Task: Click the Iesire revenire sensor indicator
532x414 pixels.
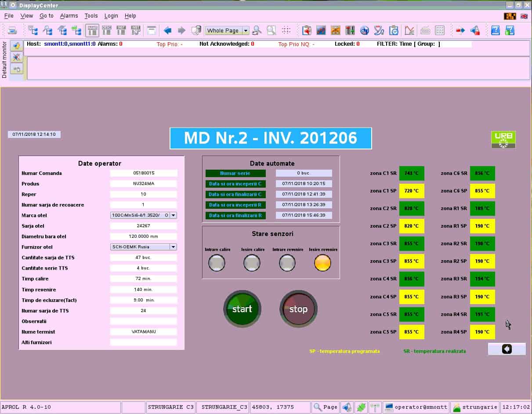Action: pos(322,263)
